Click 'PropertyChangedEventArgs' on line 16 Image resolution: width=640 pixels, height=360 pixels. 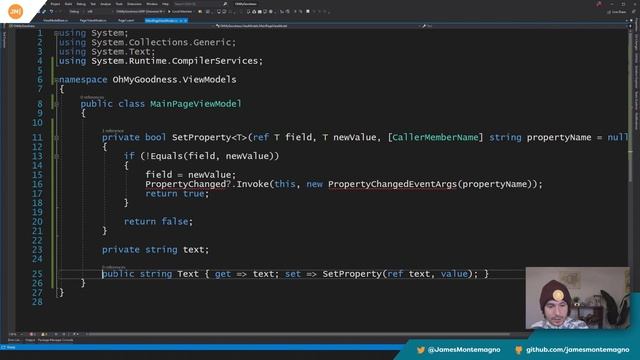point(392,184)
